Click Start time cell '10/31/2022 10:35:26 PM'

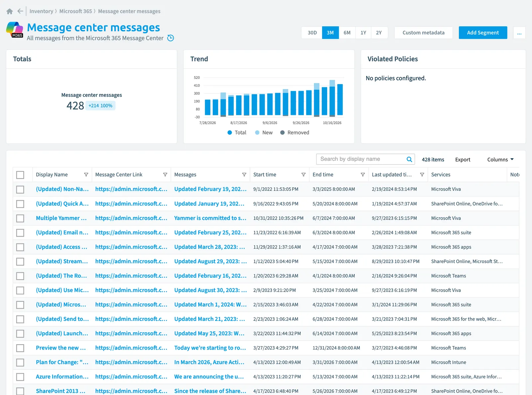pyautogui.click(x=278, y=218)
